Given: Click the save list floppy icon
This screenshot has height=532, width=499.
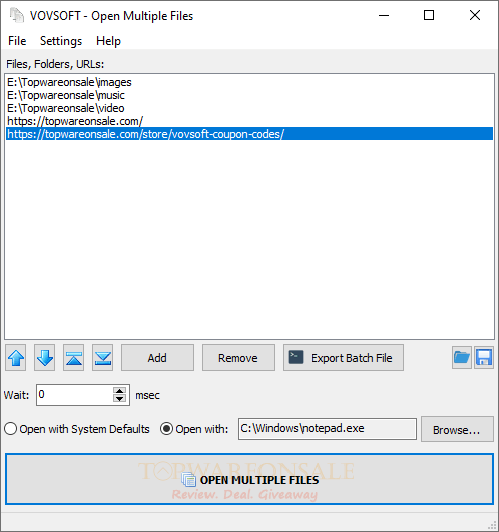Looking at the screenshot, I should 484,358.
